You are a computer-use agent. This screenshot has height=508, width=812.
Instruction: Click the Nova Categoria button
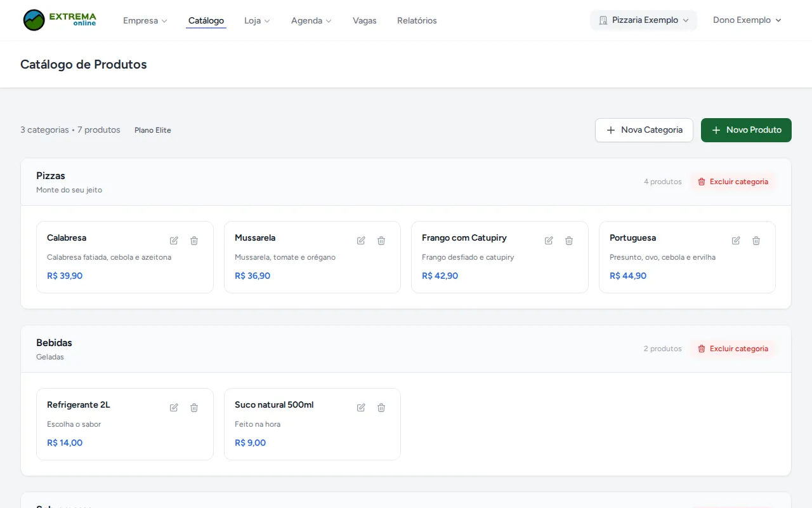[x=644, y=130]
